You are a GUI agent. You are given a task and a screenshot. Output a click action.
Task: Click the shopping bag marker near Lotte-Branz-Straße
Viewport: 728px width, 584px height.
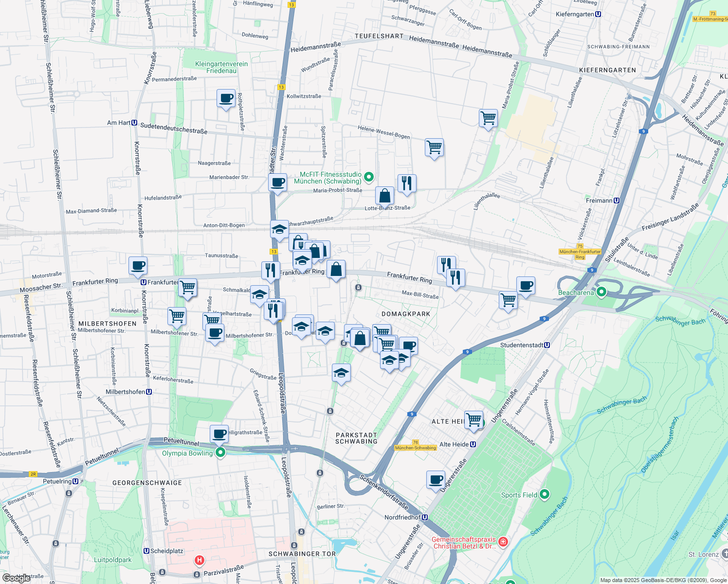(384, 196)
